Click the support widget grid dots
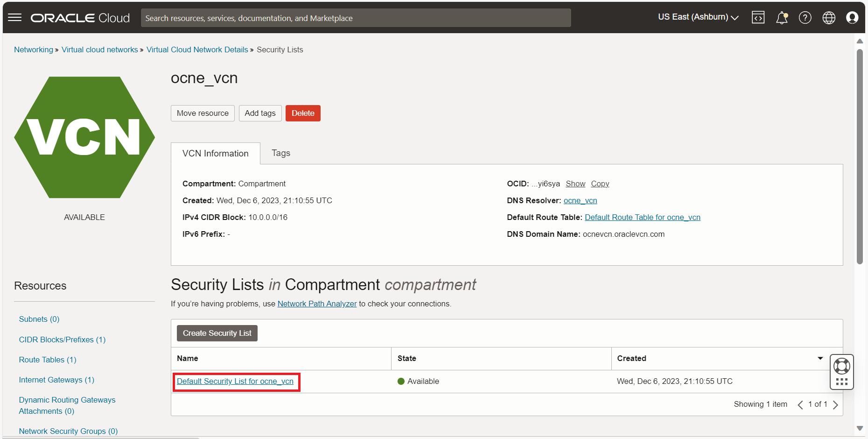 (x=842, y=382)
